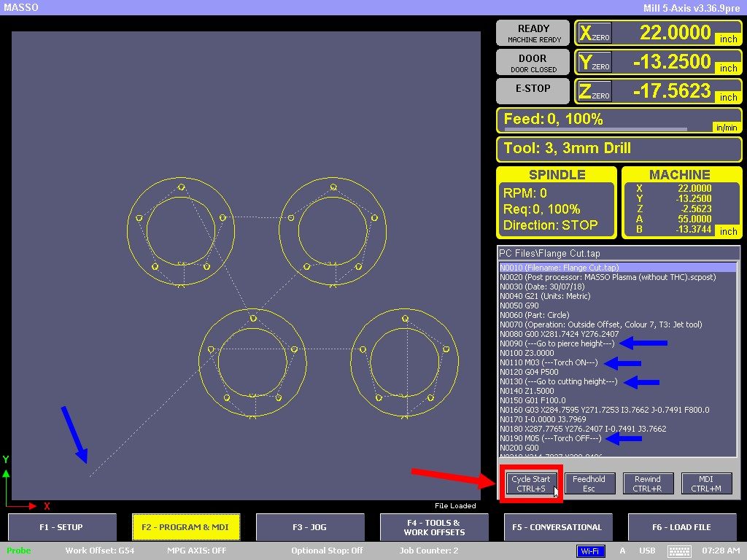Viewport: 747px width, 560px height.
Task: Click the MACHINE coordinates panel header
Action: pos(680,175)
